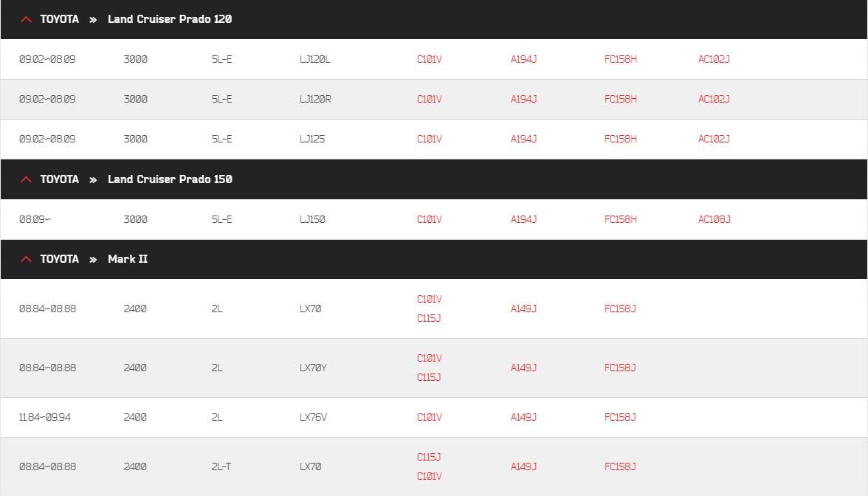Open A149J link in LX76V row
The width and height of the screenshot is (868, 496).
coord(523,418)
